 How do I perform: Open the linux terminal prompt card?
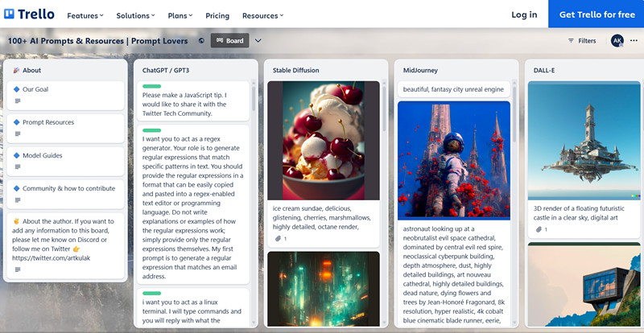[x=193, y=307]
